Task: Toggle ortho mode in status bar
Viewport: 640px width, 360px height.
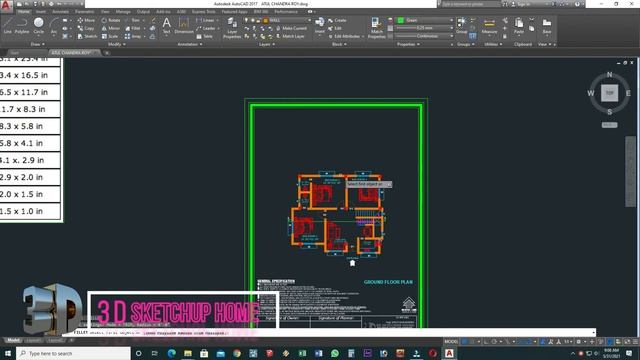Action: click(x=487, y=341)
